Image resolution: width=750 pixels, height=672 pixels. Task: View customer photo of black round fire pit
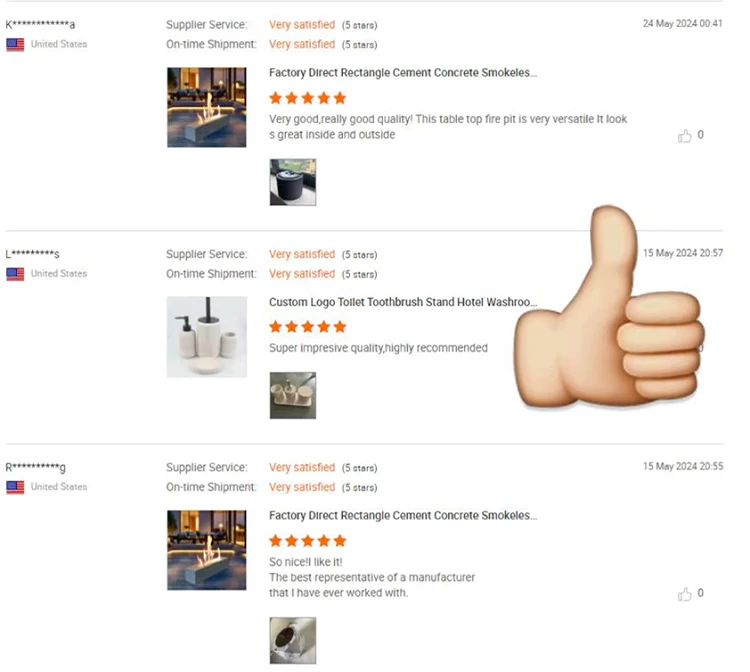[293, 182]
